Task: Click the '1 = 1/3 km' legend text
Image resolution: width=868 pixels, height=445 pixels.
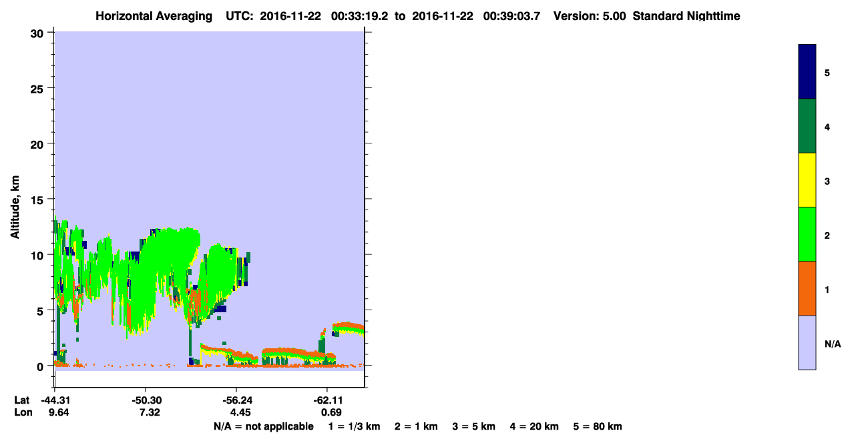Action: coord(354,426)
